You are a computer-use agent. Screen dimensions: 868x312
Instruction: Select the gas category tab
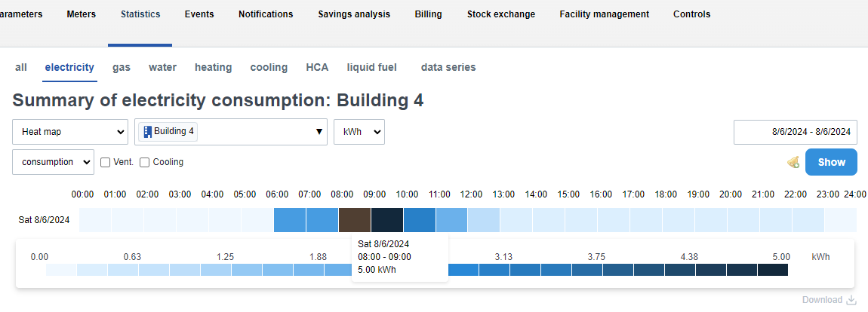point(122,67)
